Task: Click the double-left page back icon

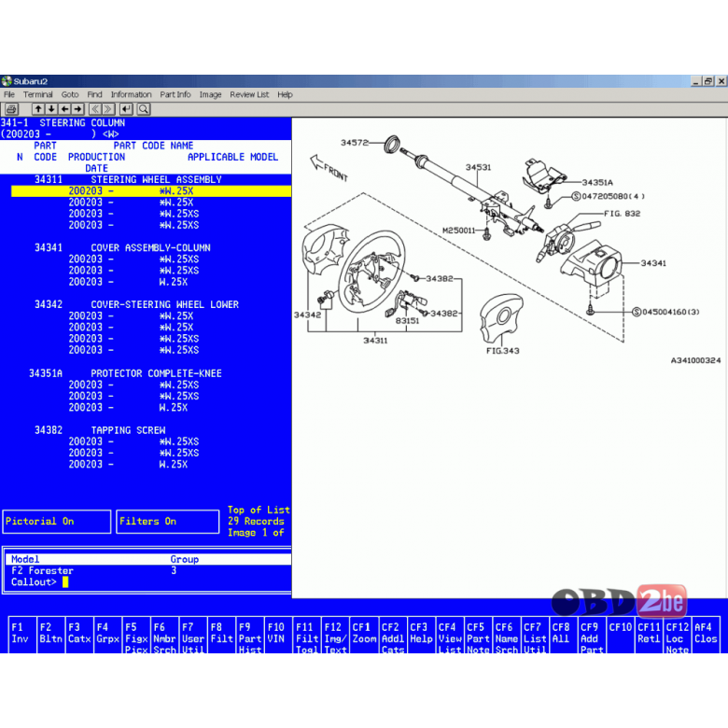Action: (x=94, y=109)
